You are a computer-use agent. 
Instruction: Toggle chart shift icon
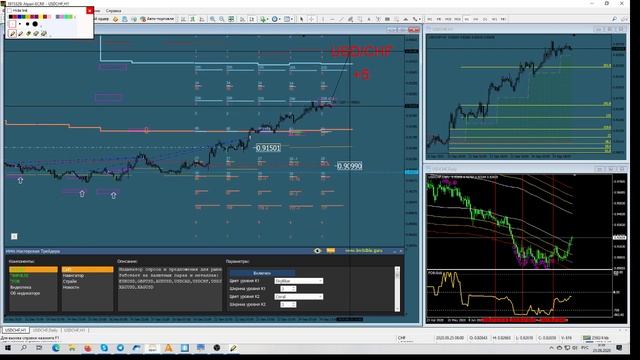[252, 19]
